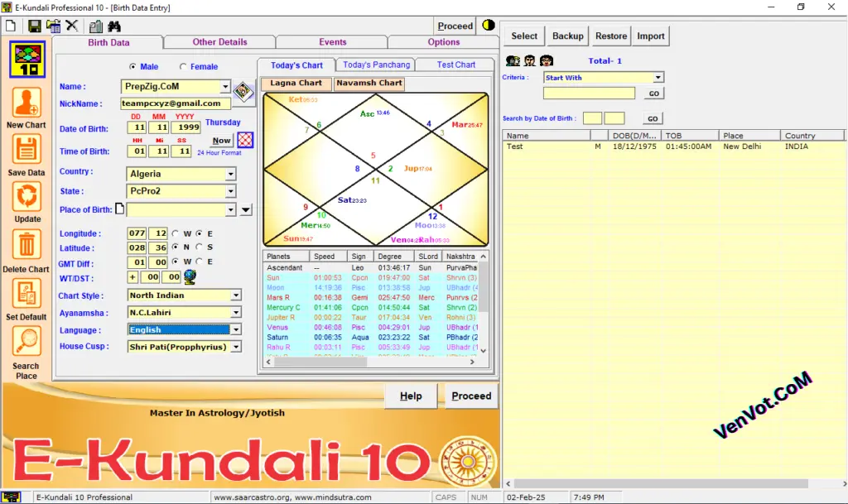Click the third person filter icon above Criteria

point(547,60)
